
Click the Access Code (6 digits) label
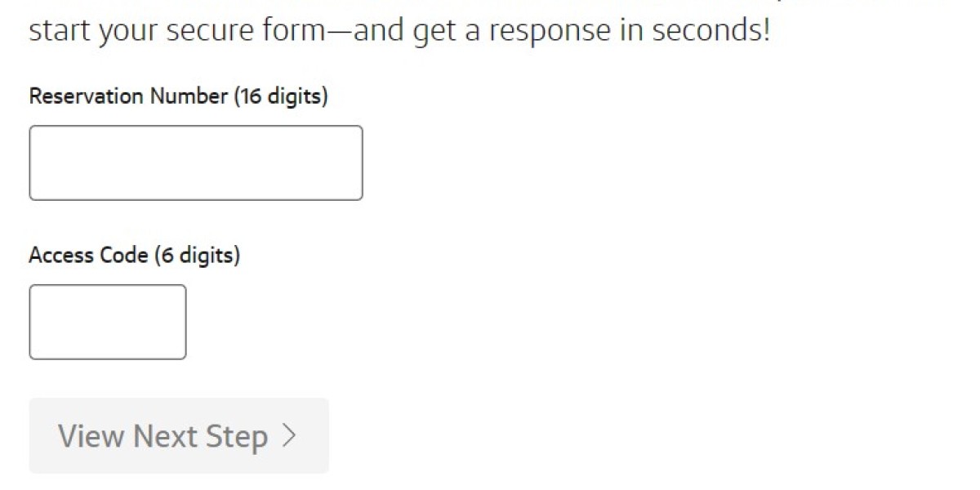tap(135, 254)
